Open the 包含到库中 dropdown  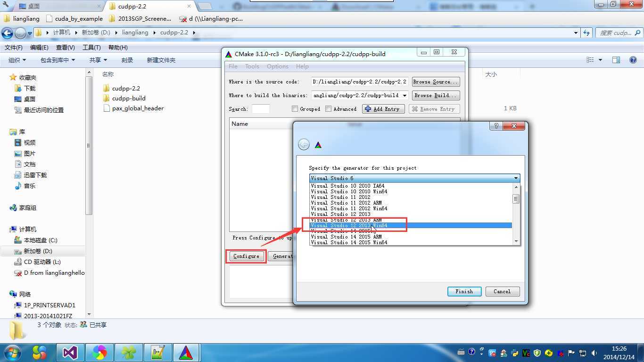coord(58,60)
